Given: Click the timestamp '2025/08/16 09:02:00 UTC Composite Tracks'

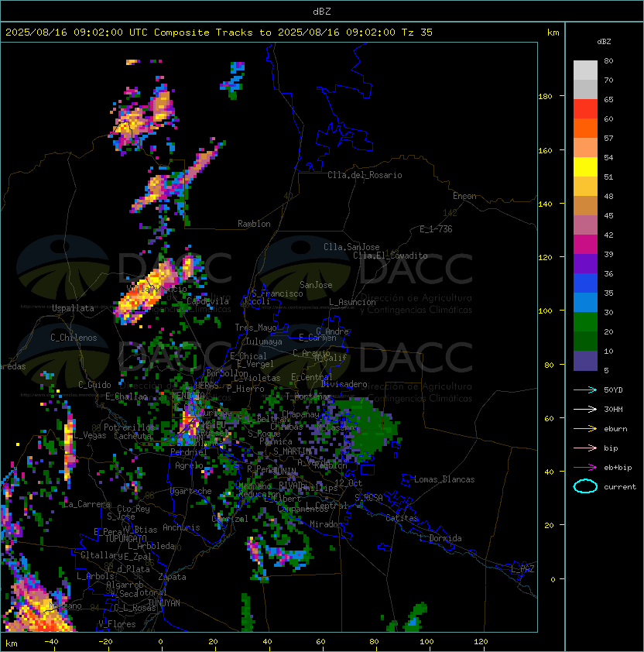Looking at the screenshot, I should (x=129, y=33).
